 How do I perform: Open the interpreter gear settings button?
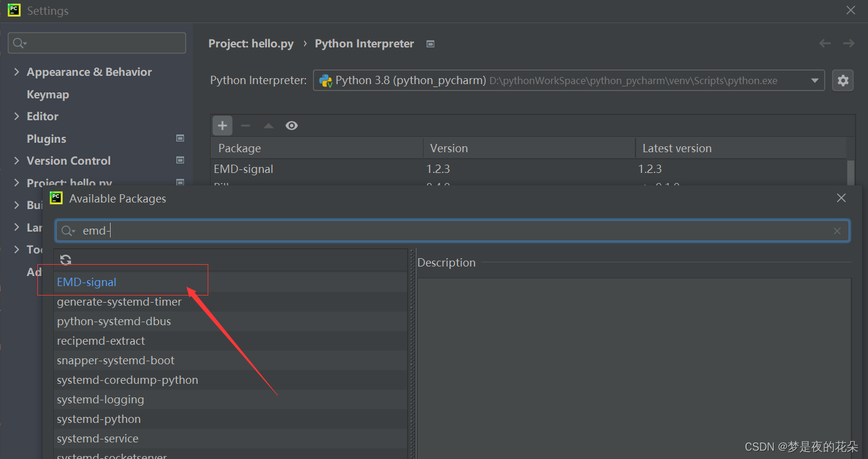843,81
